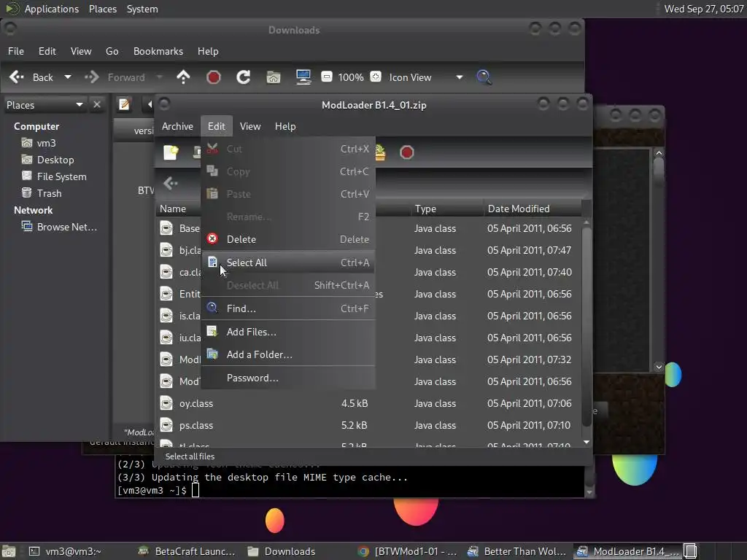Switch to Better Than Wolves taskbar item

517,551
